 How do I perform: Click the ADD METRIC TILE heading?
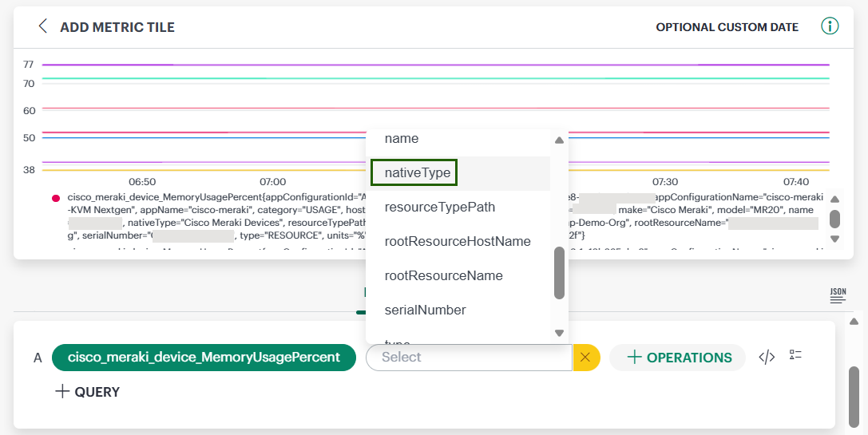[117, 27]
